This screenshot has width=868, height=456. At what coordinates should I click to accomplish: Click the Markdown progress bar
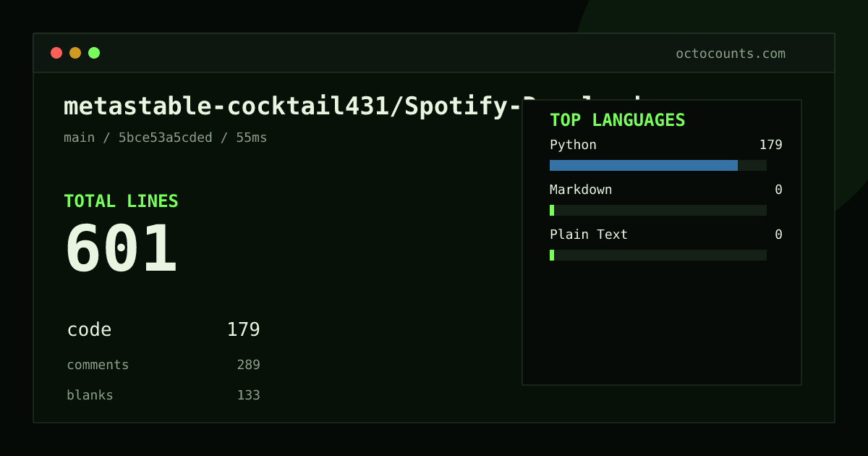click(x=658, y=211)
